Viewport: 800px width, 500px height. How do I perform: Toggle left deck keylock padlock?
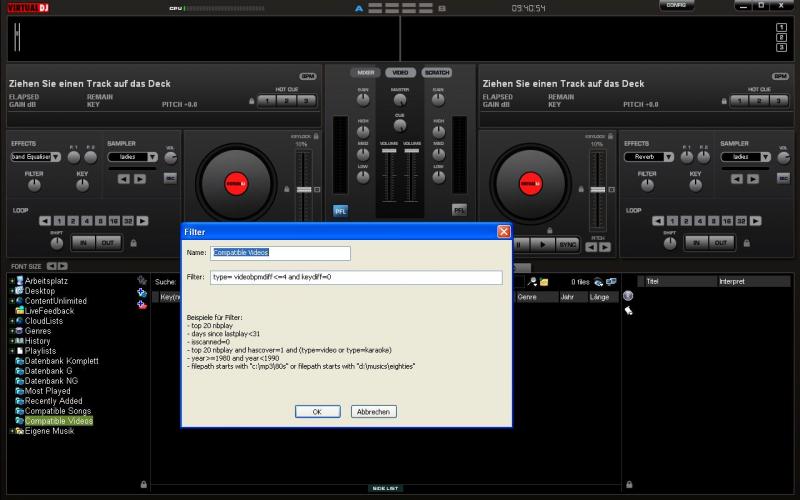(x=316, y=136)
